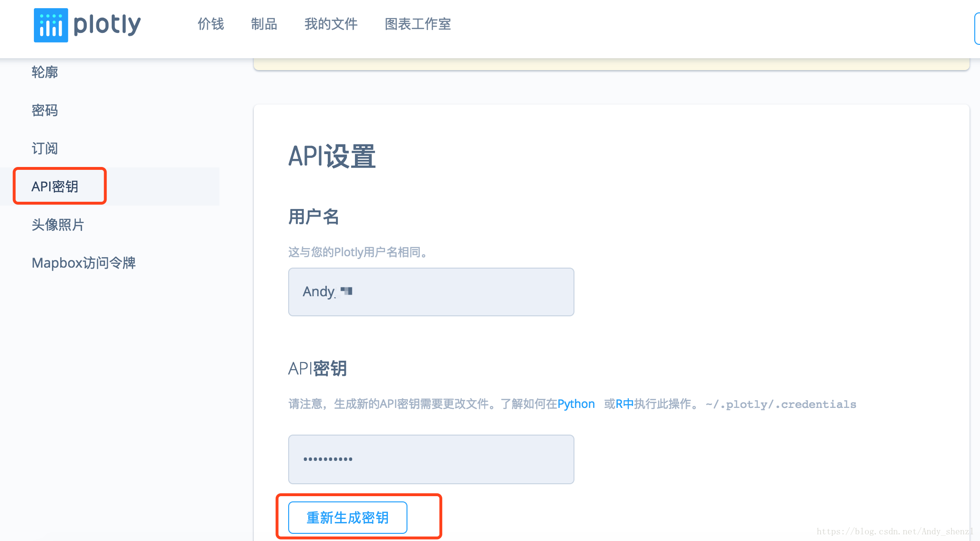The width and height of the screenshot is (980, 541).
Task: Open the 价钱 pricing menu item
Action: pos(210,24)
